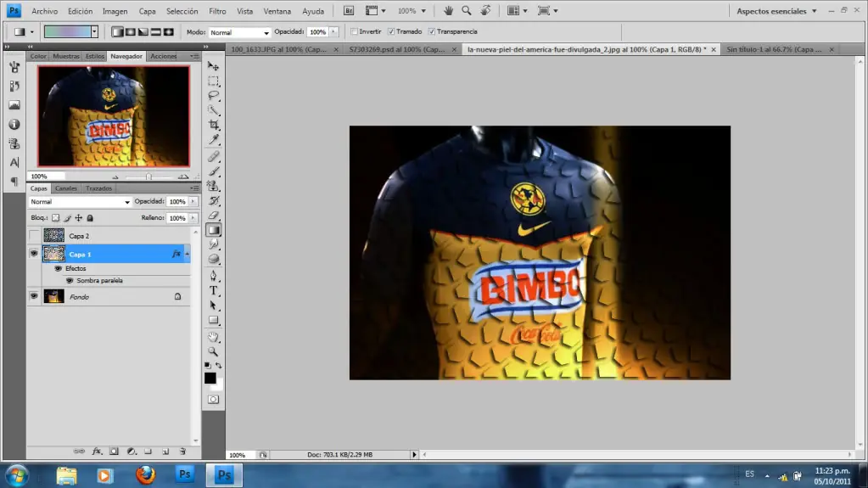Select the Healing Brush tool
The image size is (868, 488).
213,157
